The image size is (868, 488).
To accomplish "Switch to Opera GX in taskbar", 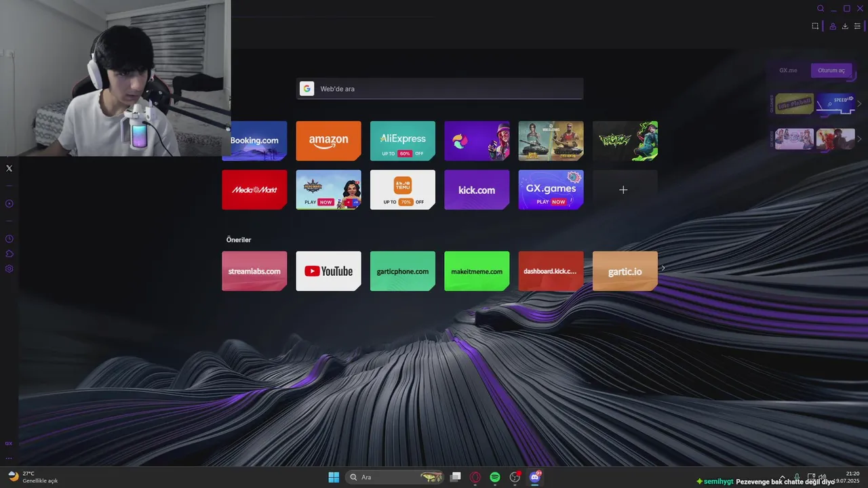I will point(475,477).
